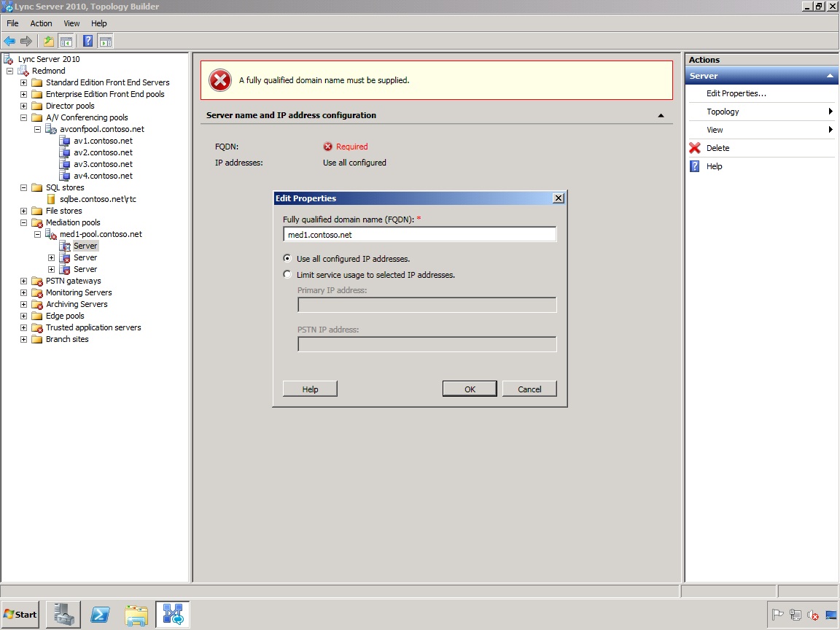Click Delete in Actions pane
This screenshot has width=840, height=630.
pos(717,148)
